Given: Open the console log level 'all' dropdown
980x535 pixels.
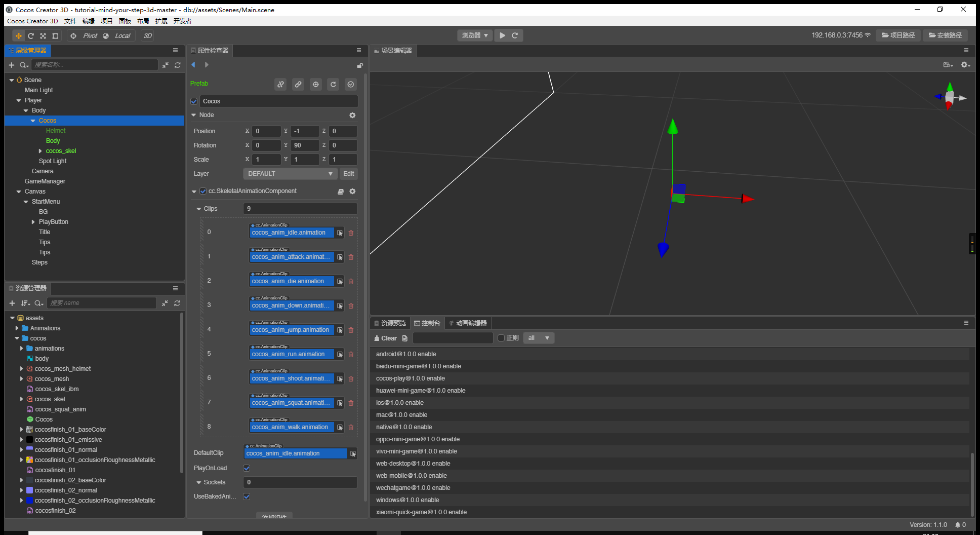Looking at the screenshot, I should point(539,338).
